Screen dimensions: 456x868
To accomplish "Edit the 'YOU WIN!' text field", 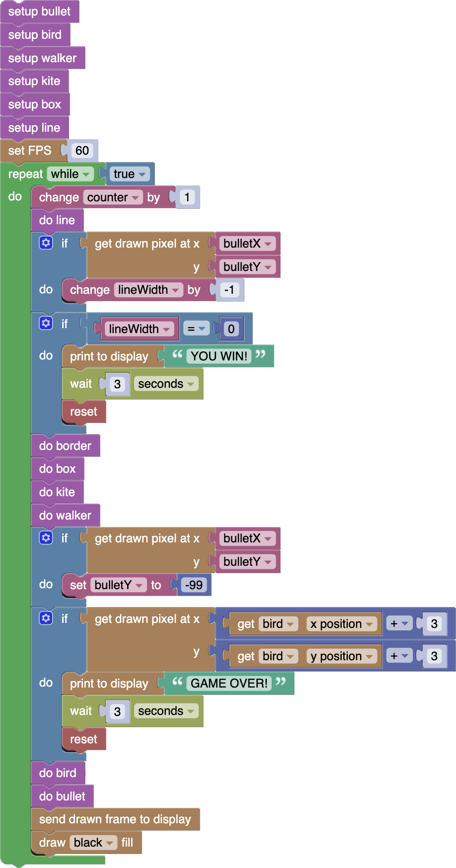I will click(x=219, y=356).
